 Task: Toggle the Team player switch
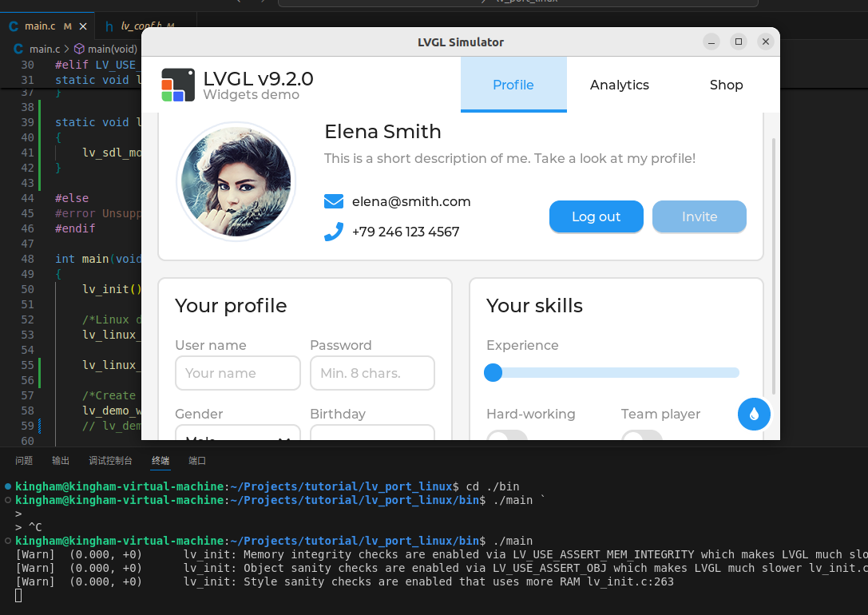tap(642, 436)
